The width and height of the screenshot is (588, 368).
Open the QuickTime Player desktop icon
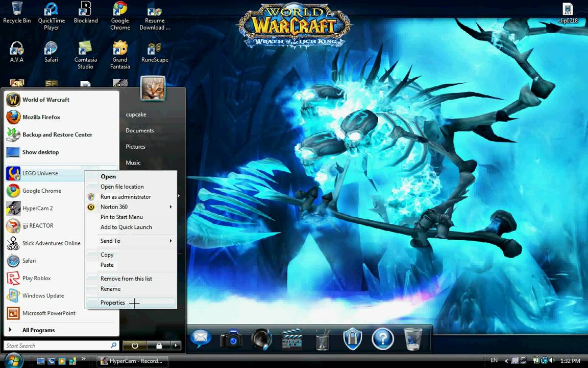coord(52,16)
